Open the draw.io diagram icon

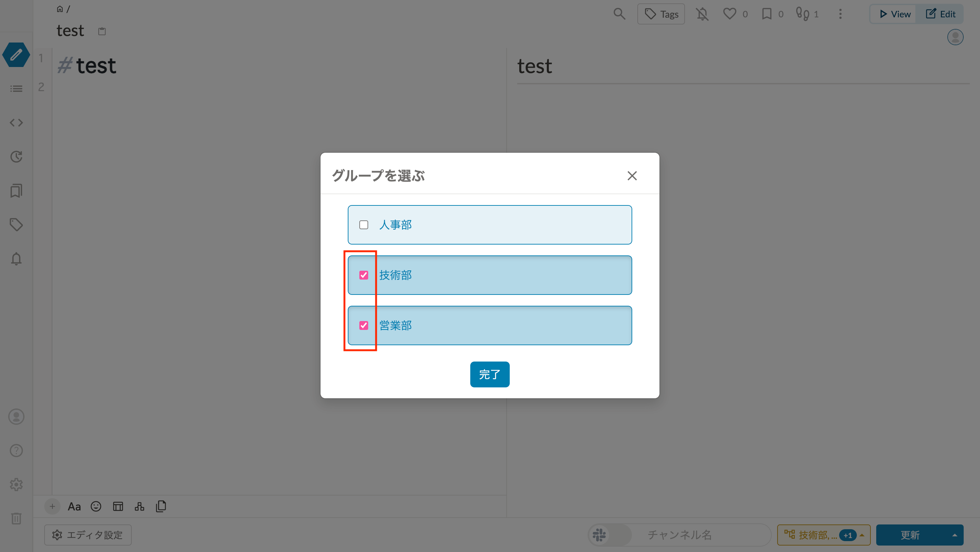139,506
